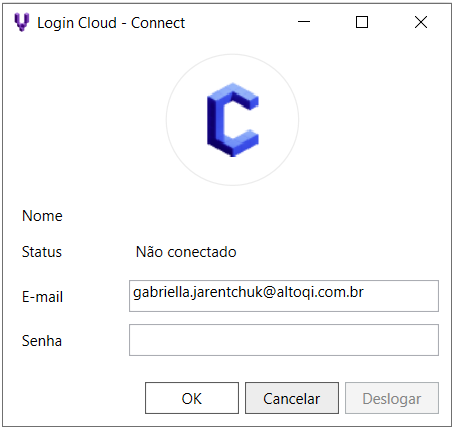Confirm login with the OK button
The width and height of the screenshot is (456, 431).
(192, 398)
